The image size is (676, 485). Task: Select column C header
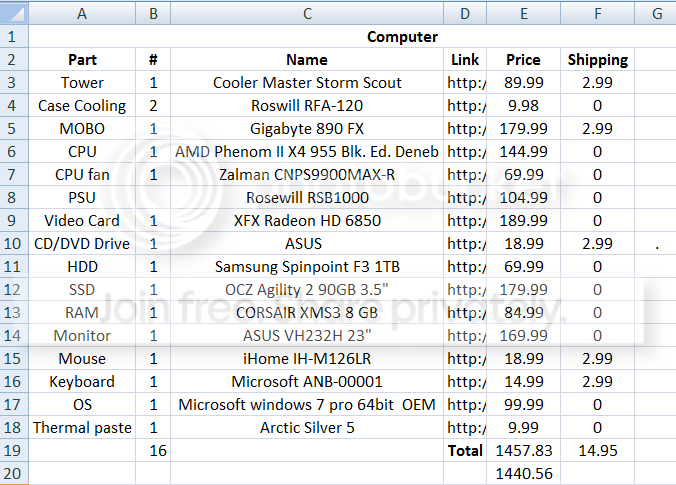point(307,13)
